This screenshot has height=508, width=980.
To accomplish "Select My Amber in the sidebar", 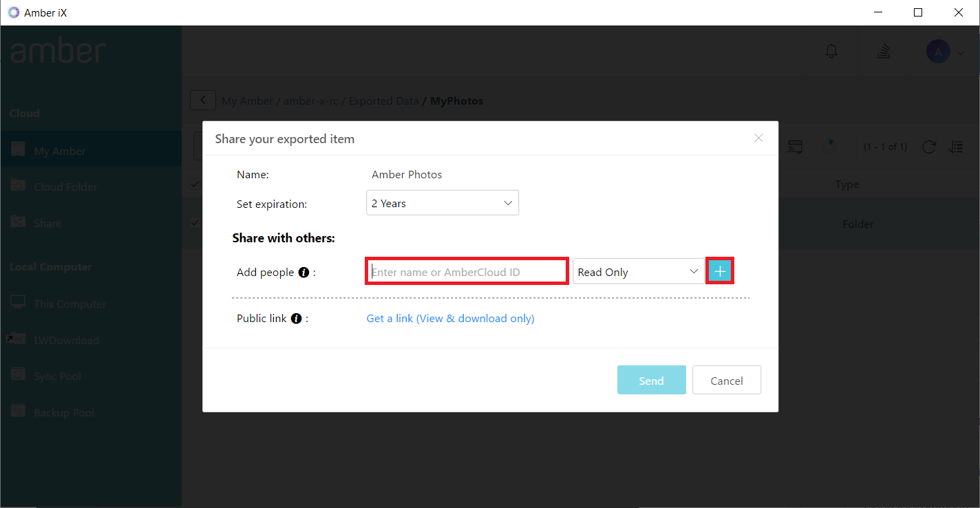I will click(91, 151).
